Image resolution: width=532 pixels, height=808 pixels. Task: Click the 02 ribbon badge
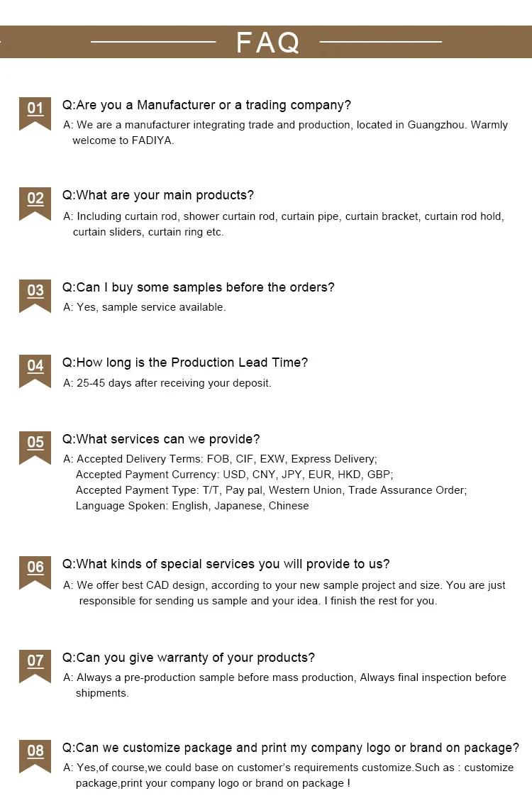[x=35, y=201]
